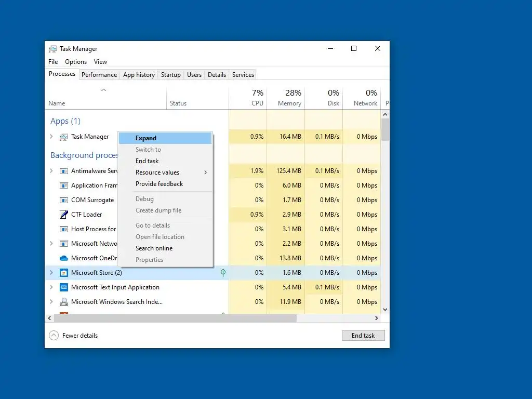
Task: Switch to the Details tab
Action: 217,75
